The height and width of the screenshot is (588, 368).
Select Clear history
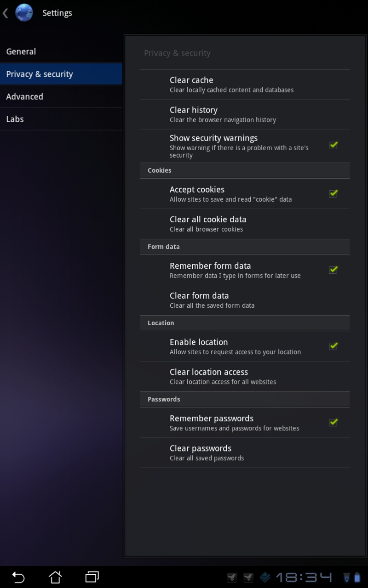[245, 114]
